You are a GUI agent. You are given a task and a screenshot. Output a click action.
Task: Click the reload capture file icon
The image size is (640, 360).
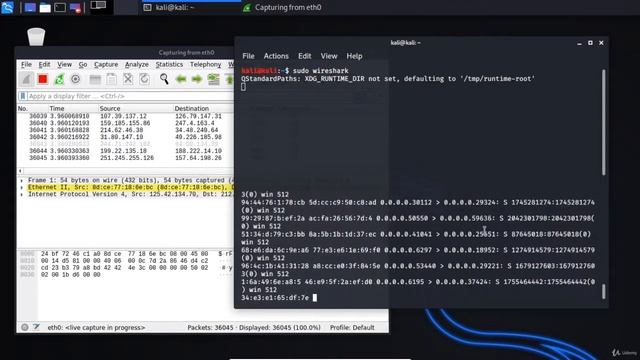144,79
